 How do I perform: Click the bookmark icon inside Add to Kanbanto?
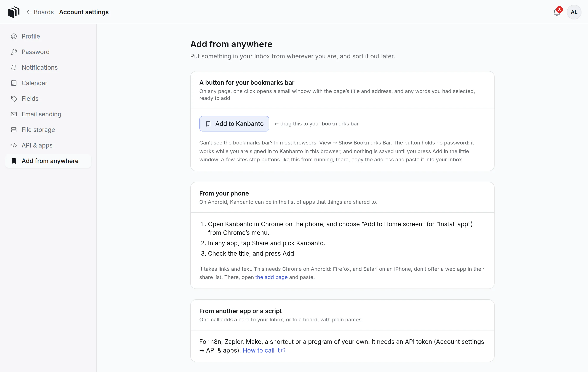(x=208, y=124)
